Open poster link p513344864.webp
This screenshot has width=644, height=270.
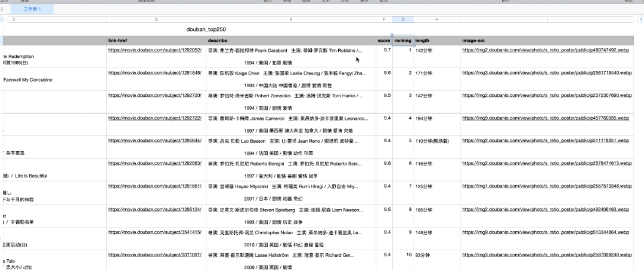click(546, 232)
